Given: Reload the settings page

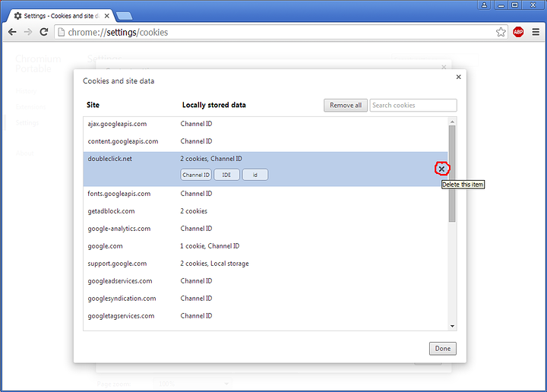Looking at the screenshot, I should (44, 32).
